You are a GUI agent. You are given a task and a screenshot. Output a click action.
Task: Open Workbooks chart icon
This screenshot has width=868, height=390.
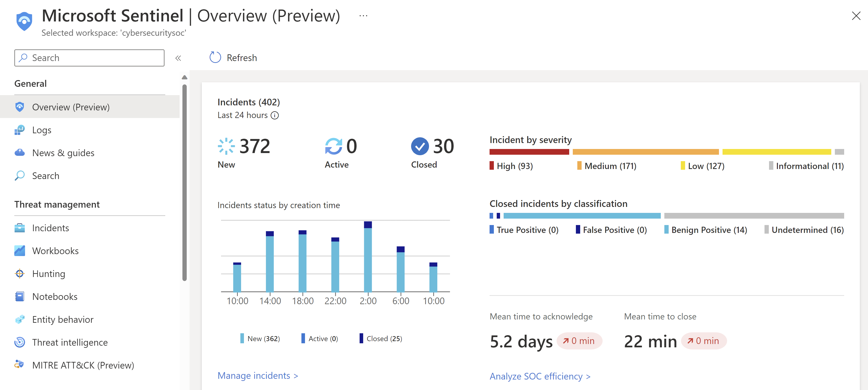pos(20,251)
